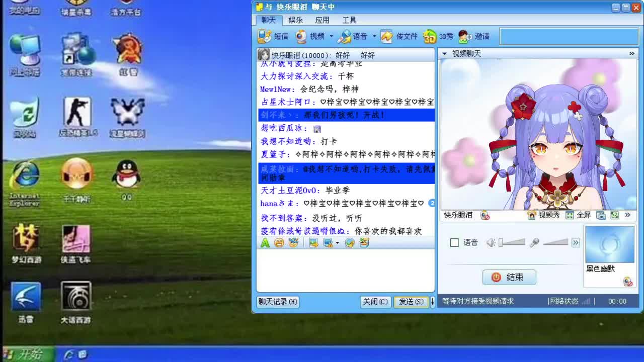Click the speaker volume icon
This screenshot has height=362, width=644.
click(x=491, y=243)
